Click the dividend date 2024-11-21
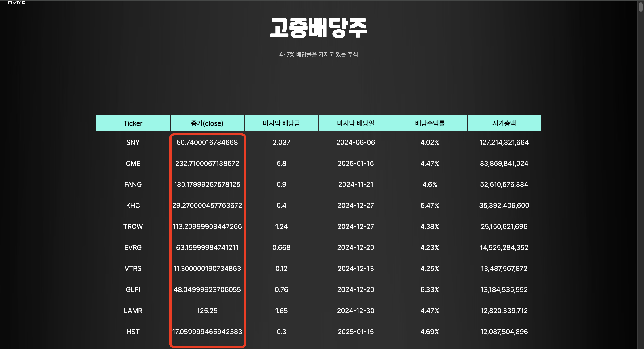The image size is (644, 349). click(356, 184)
